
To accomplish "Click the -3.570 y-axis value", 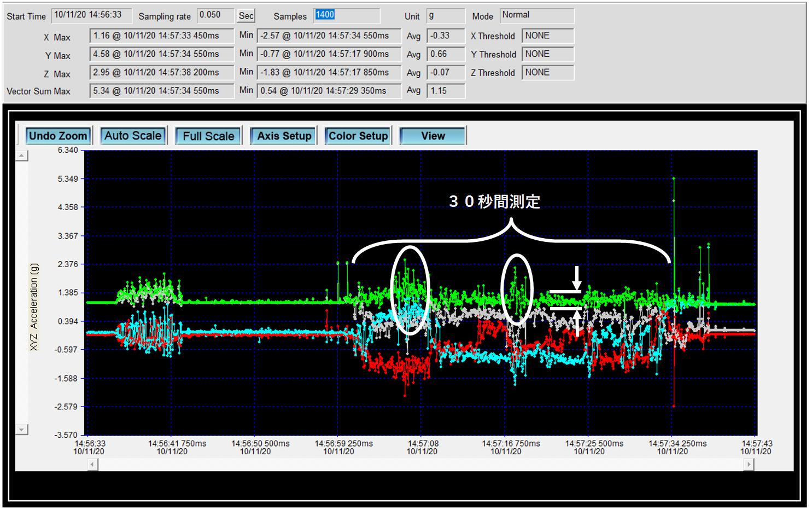I will pos(66,435).
